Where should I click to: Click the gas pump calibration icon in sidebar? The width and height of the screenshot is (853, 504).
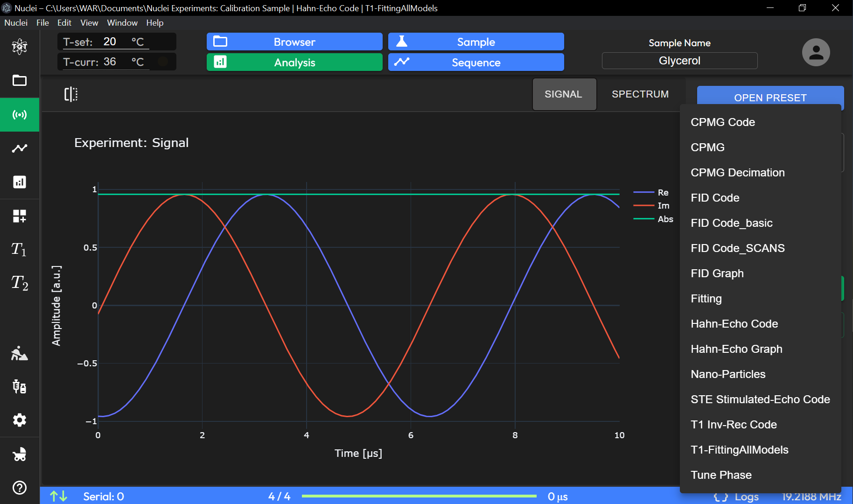click(20, 386)
